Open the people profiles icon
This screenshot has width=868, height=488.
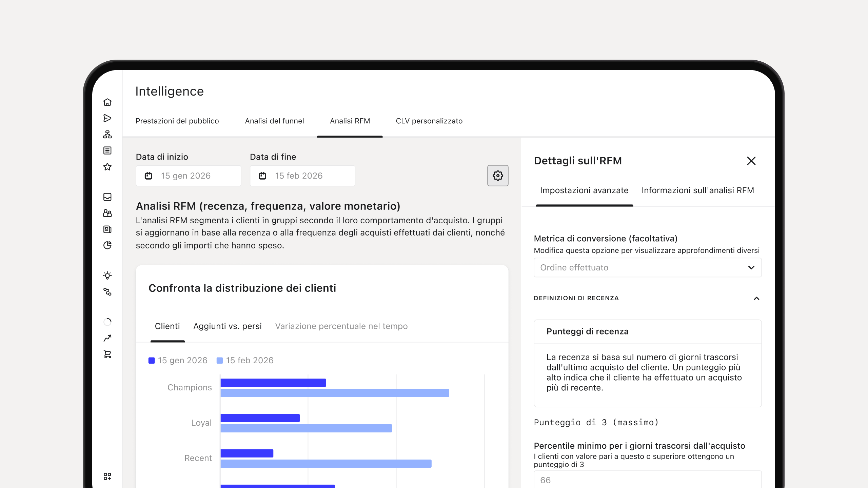tap(107, 213)
